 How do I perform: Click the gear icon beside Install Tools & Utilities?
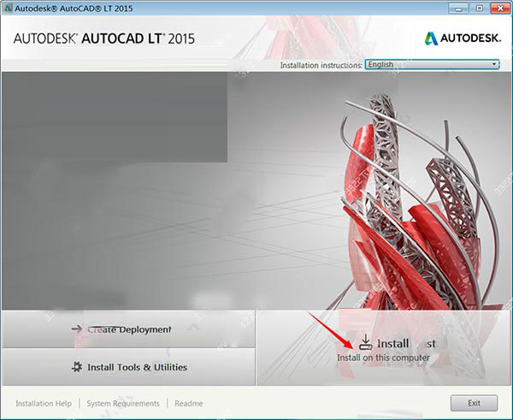(x=77, y=367)
